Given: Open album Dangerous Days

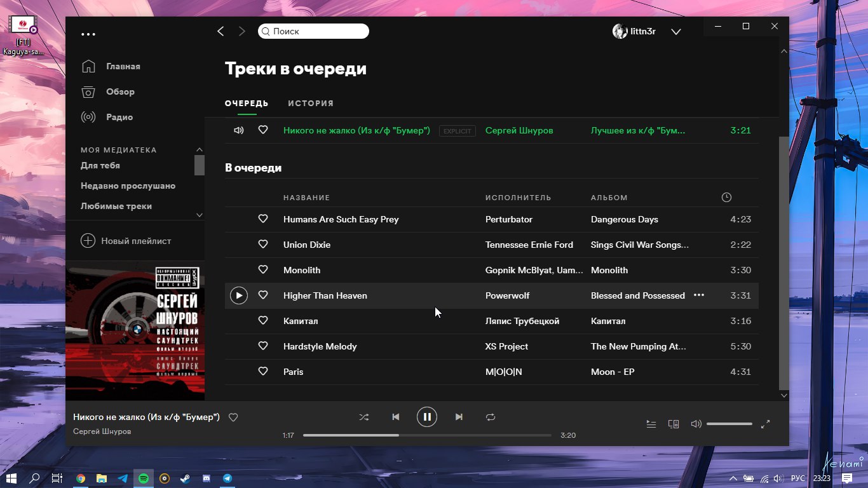Looking at the screenshot, I should click(625, 219).
